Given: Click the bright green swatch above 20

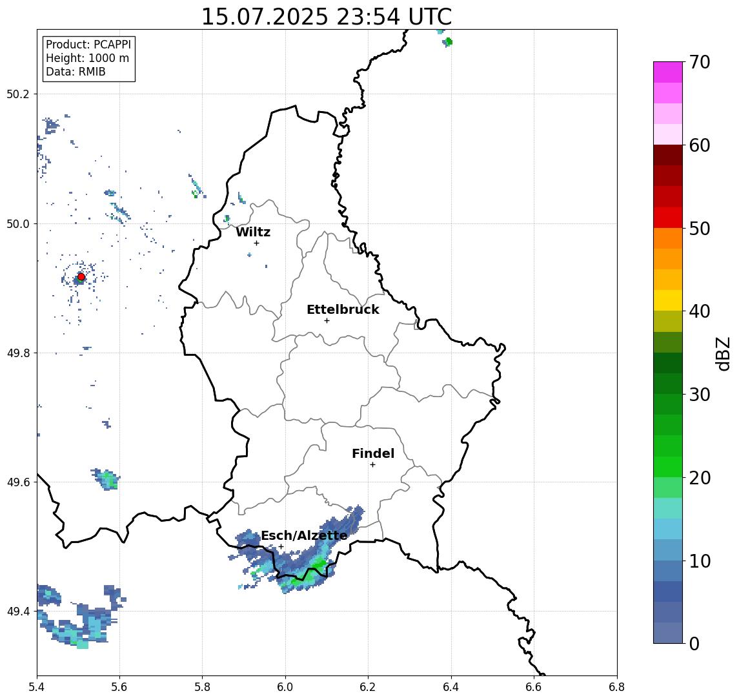Looking at the screenshot, I should click(668, 466).
